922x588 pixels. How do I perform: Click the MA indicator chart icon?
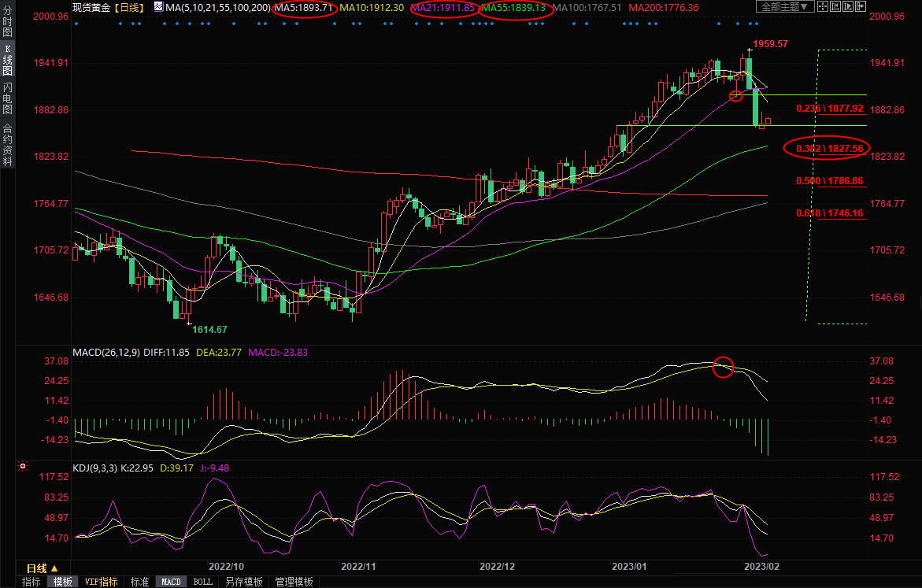click(x=158, y=7)
